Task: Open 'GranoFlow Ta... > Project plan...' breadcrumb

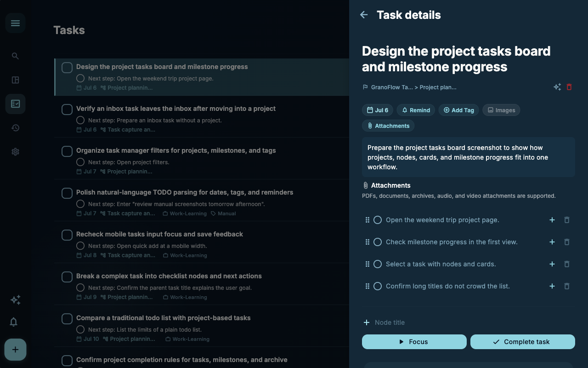Action: (410, 87)
